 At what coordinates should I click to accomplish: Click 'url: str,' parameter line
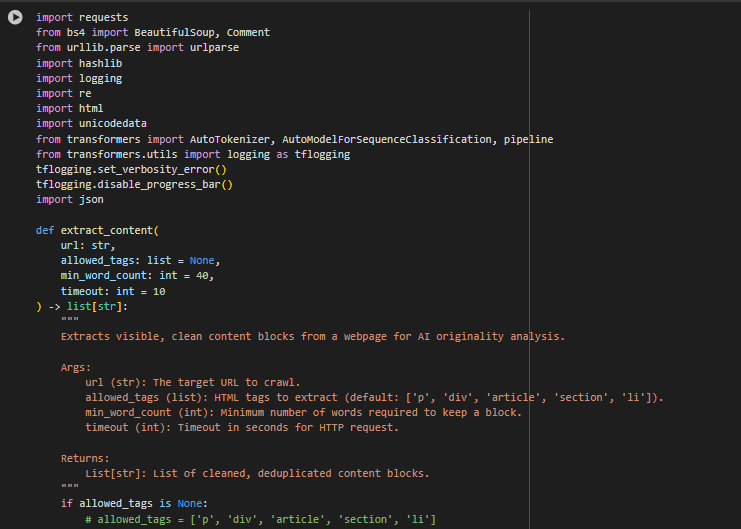(x=88, y=246)
